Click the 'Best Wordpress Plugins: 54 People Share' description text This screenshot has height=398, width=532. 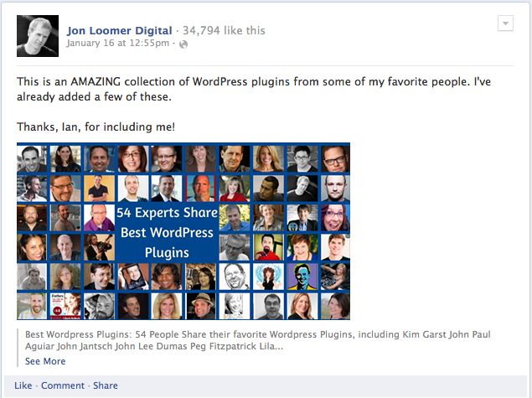258,340
